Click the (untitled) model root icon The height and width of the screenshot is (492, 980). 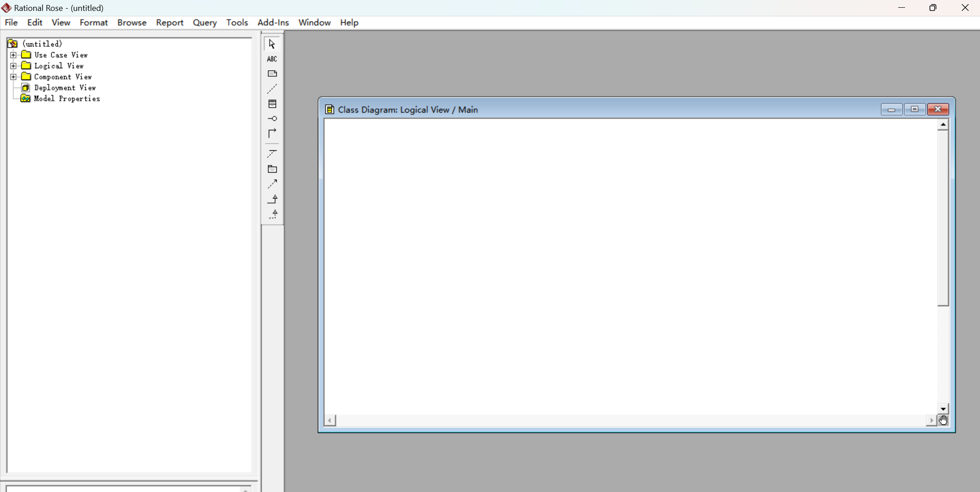tap(13, 44)
